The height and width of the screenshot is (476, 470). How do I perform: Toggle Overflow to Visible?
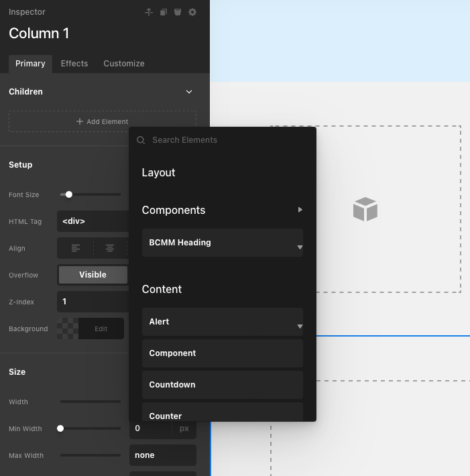[x=93, y=275]
